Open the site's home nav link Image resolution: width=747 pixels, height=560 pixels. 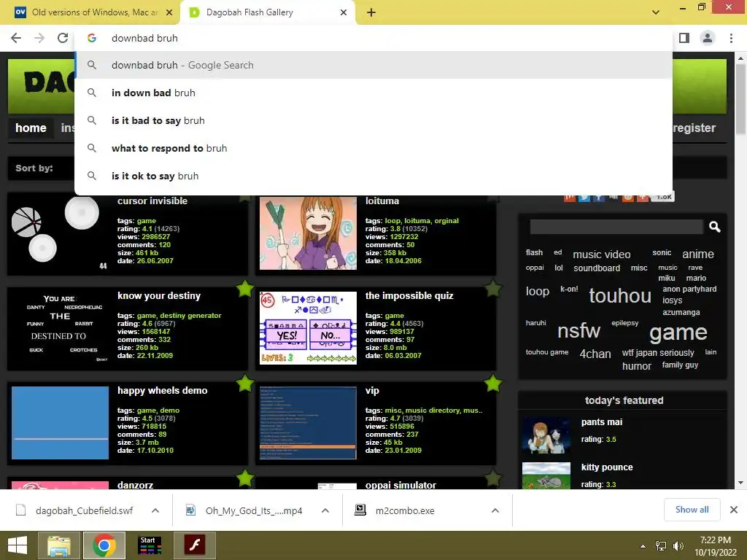(x=31, y=128)
